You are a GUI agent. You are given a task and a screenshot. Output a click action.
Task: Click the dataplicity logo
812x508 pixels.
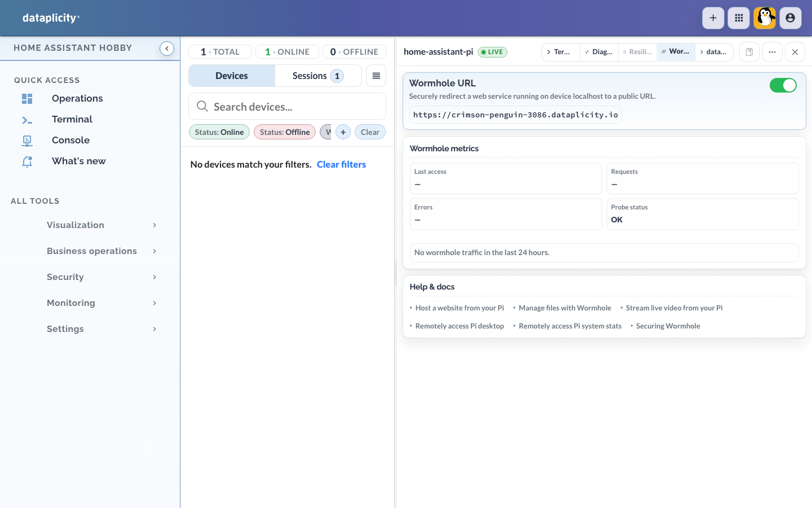point(51,18)
